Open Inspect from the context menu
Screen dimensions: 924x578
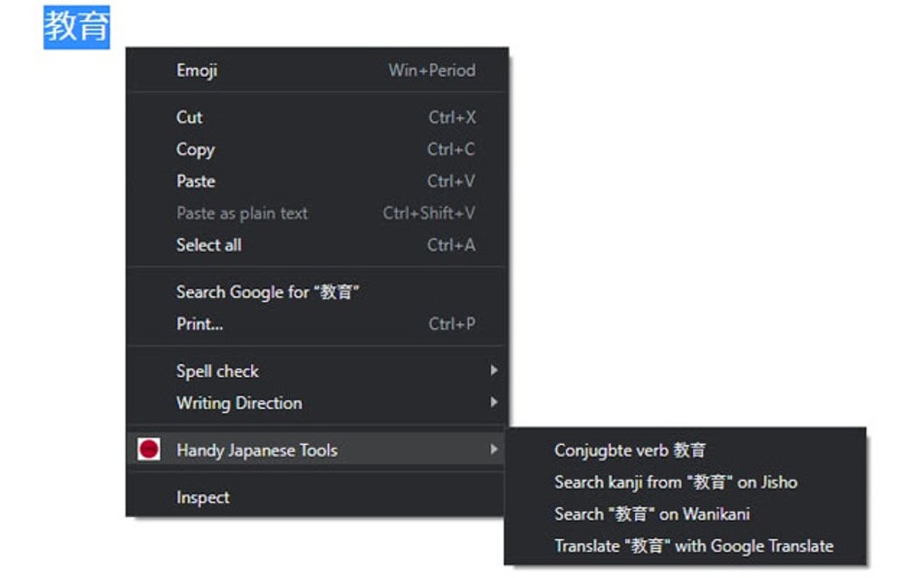tap(203, 497)
